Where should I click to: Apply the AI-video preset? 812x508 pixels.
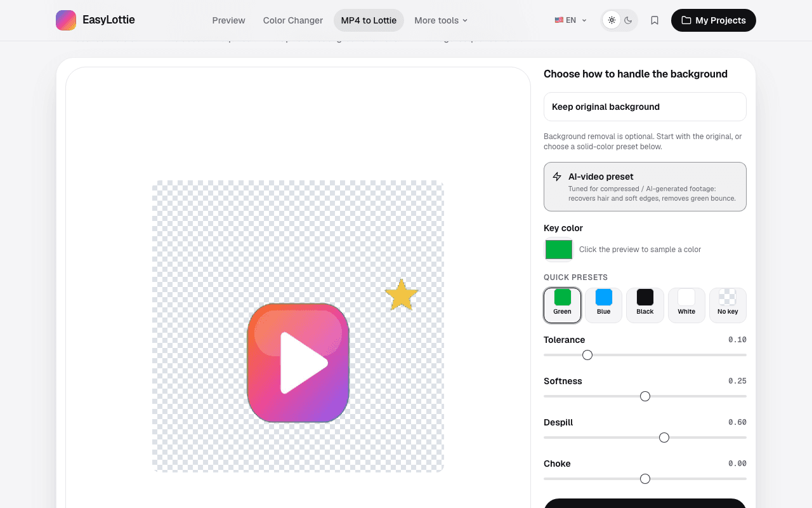[x=645, y=187]
